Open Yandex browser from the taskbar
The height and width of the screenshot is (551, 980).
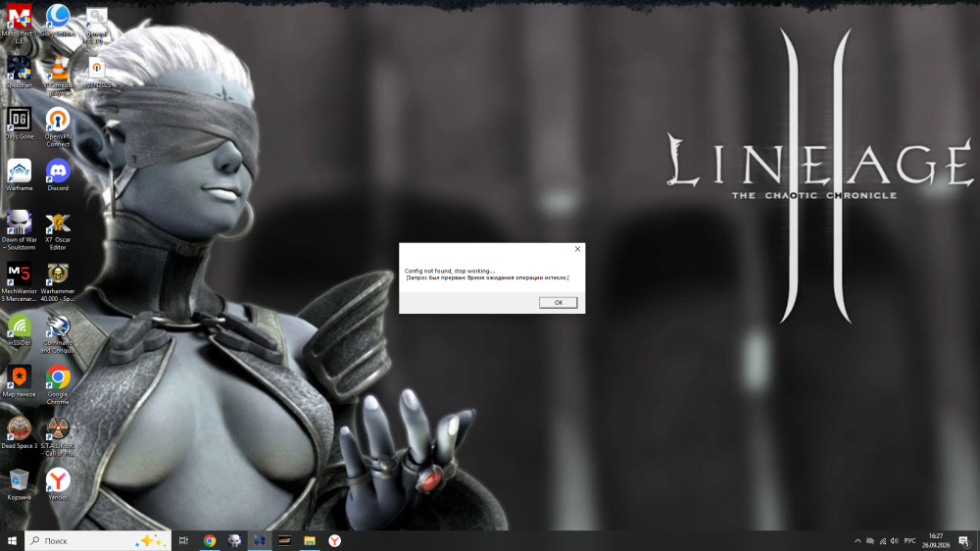pyautogui.click(x=335, y=540)
